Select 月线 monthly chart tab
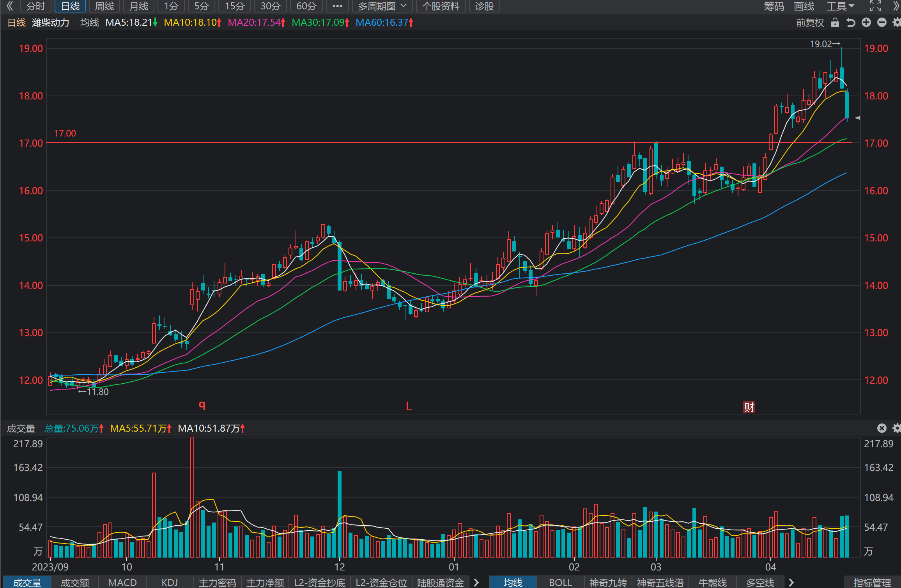Screen dimensions: 901x588 pos(139,6)
